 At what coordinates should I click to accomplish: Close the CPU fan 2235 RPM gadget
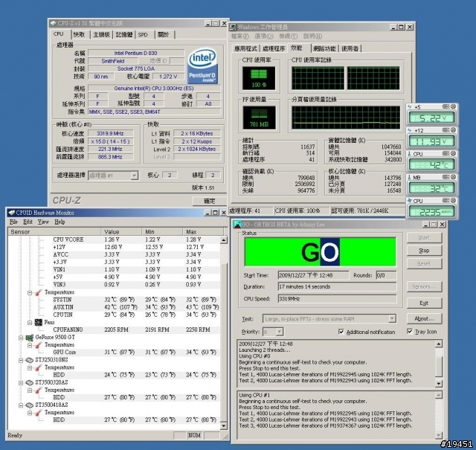453,200
